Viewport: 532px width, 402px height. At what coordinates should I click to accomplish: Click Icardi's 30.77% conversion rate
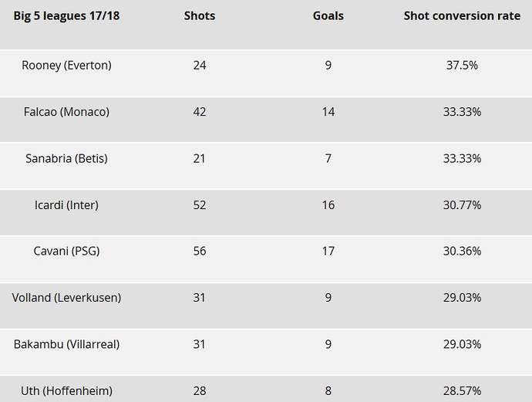click(x=462, y=204)
